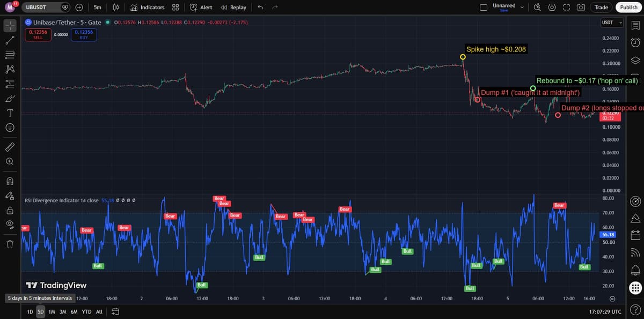Click the green Rebound circle marker
This screenshot has height=319, width=644.
pyautogui.click(x=533, y=88)
